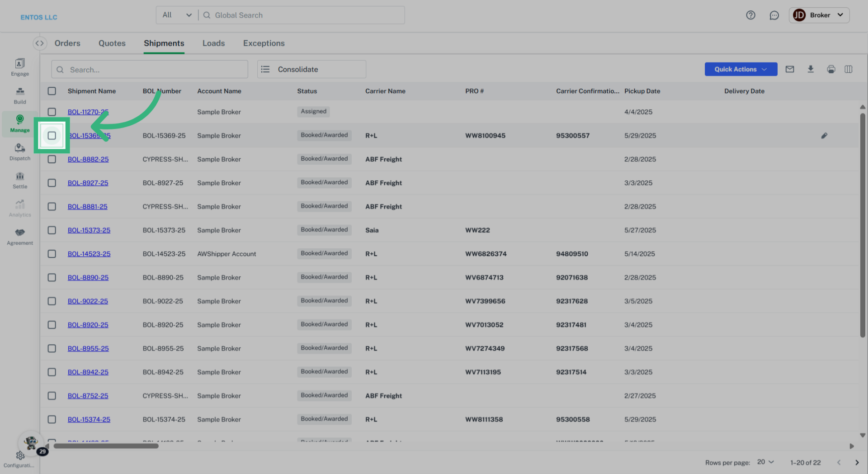Open the Rows per page dropdown
The width and height of the screenshot is (868, 474).
click(765, 462)
